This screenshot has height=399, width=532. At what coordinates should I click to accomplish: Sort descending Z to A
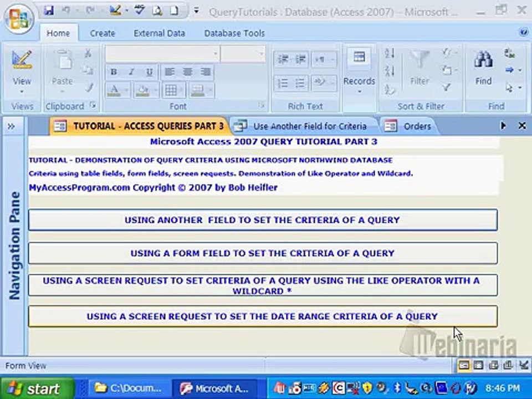[x=390, y=71]
